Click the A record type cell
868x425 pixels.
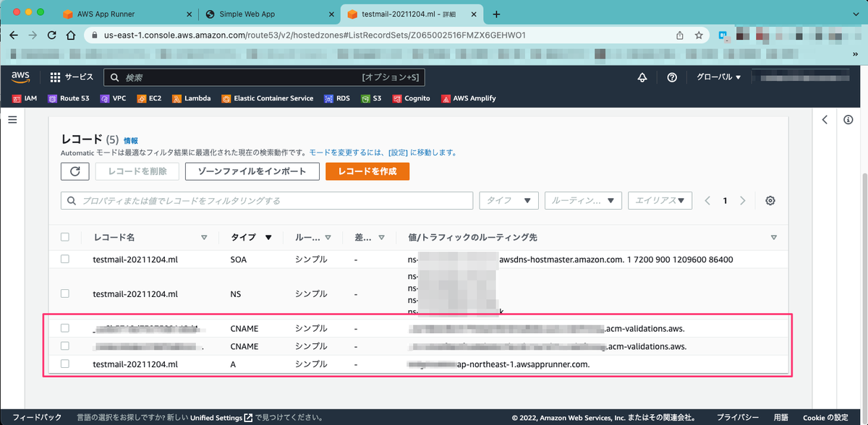(x=233, y=364)
